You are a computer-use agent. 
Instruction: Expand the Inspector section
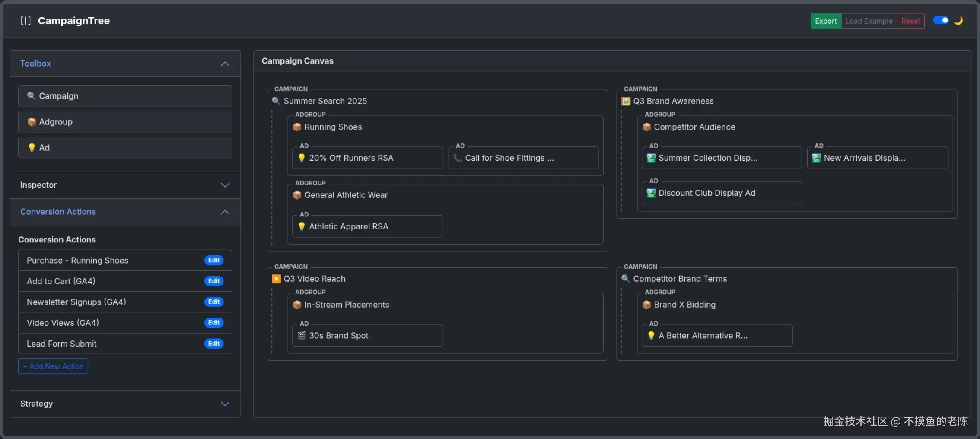point(225,185)
